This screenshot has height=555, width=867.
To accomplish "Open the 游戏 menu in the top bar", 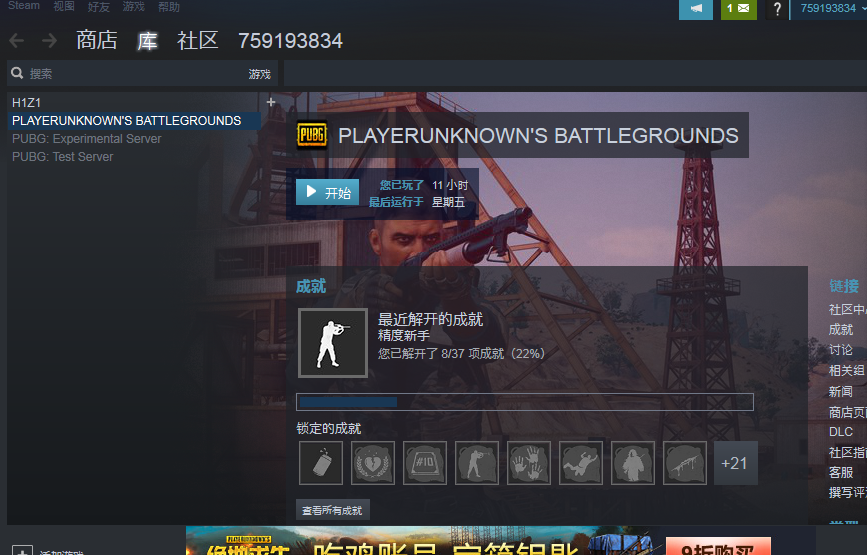I will pyautogui.click(x=134, y=6).
